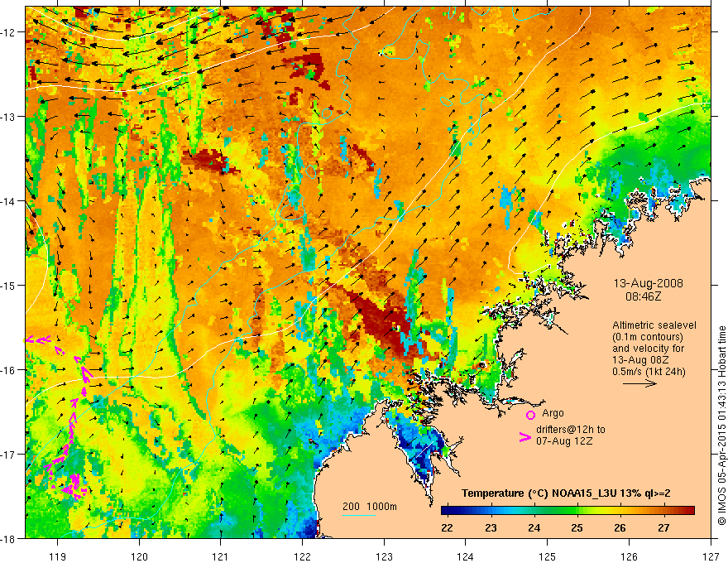Image resolution: width=728 pixels, height=563 pixels.
Task: Click the 'Temperature (°C) NOAA15_L3U 13% ql>=2' title
Action: (x=566, y=493)
